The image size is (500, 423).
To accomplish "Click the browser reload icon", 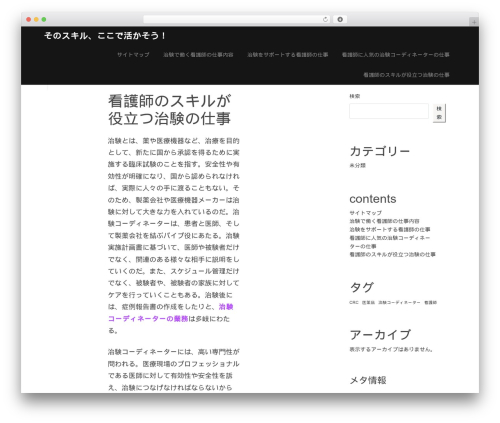I will [325, 19].
